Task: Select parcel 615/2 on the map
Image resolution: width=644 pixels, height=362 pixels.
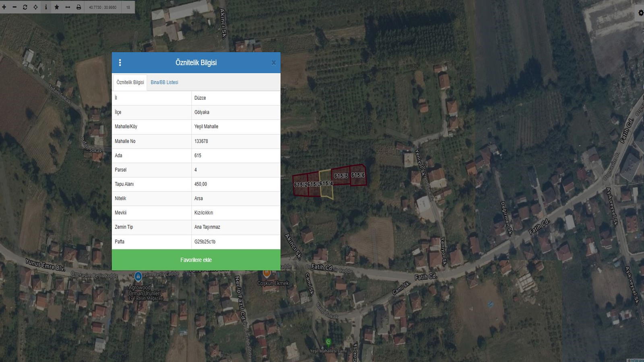Action: coord(300,185)
